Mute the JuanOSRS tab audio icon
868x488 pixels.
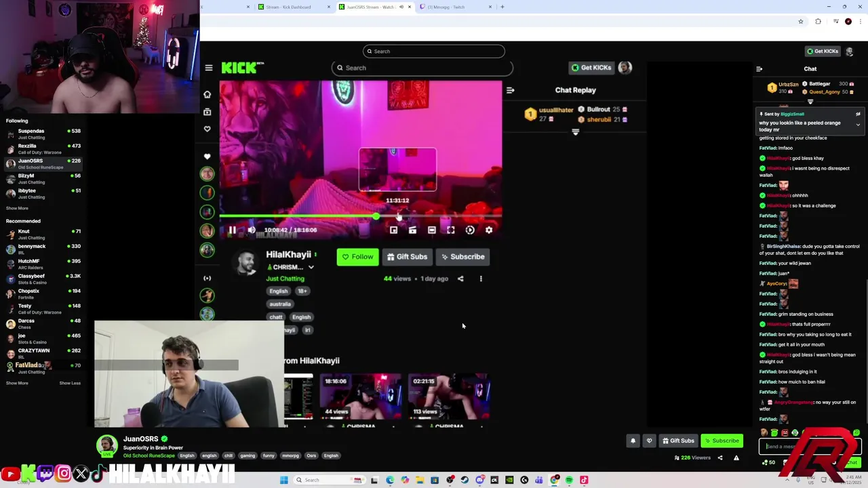(401, 7)
